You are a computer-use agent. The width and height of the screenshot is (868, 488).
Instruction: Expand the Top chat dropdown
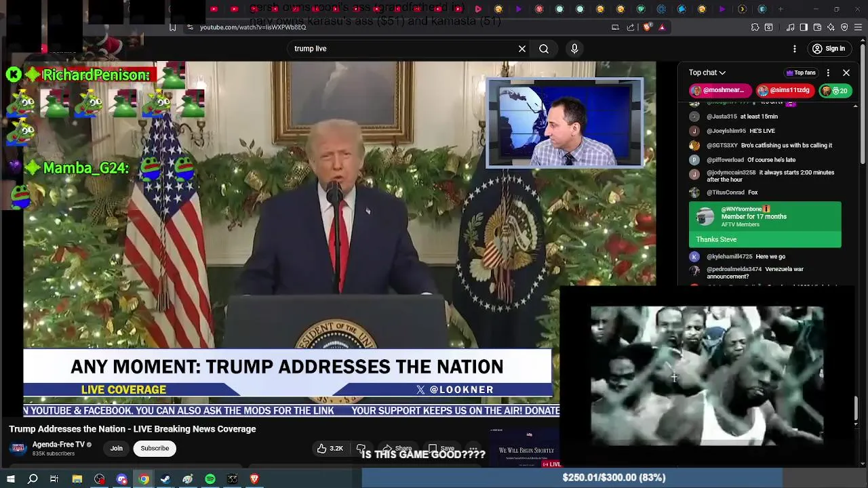[707, 73]
